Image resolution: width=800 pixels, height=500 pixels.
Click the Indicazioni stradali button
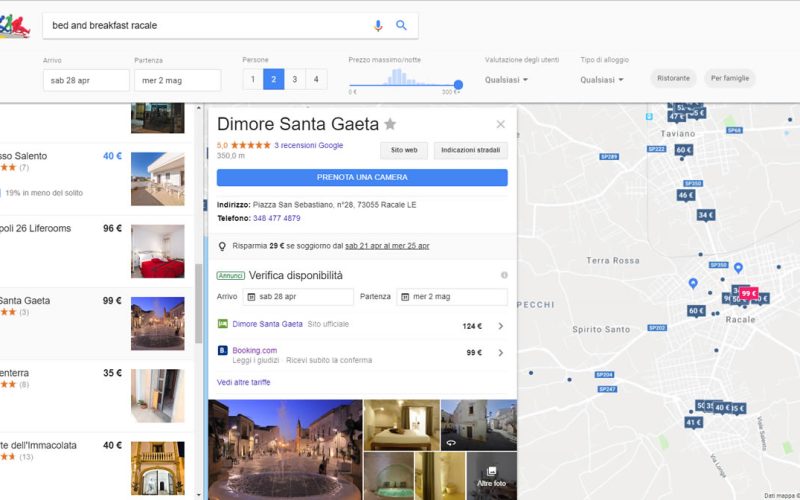coord(470,150)
